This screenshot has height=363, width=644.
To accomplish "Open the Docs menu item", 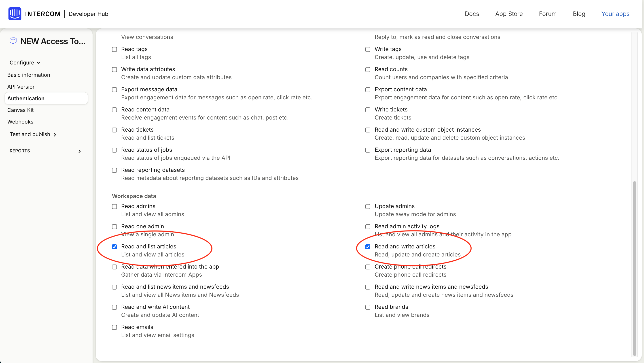I will (472, 14).
